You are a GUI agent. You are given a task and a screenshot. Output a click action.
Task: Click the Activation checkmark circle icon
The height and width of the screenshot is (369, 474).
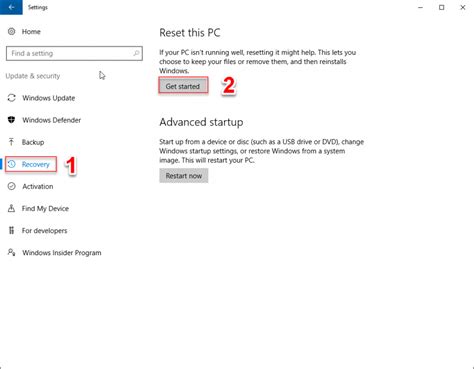pos(12,186)
